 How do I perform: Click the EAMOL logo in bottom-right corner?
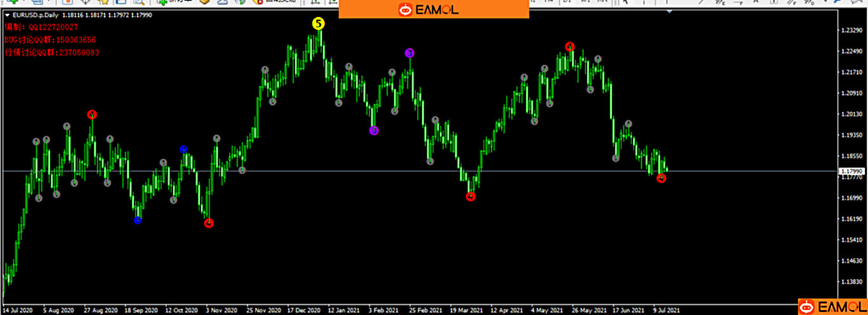pyautogui.click(x=833, y=307)
